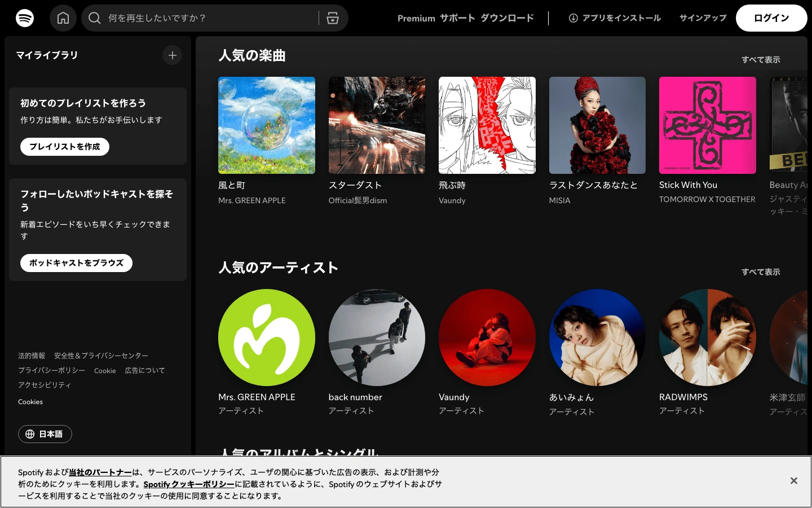Open the Spotify クッキーポリシー link
The width and height of the screenshot is (812, 508).
[x=189, y=484]
